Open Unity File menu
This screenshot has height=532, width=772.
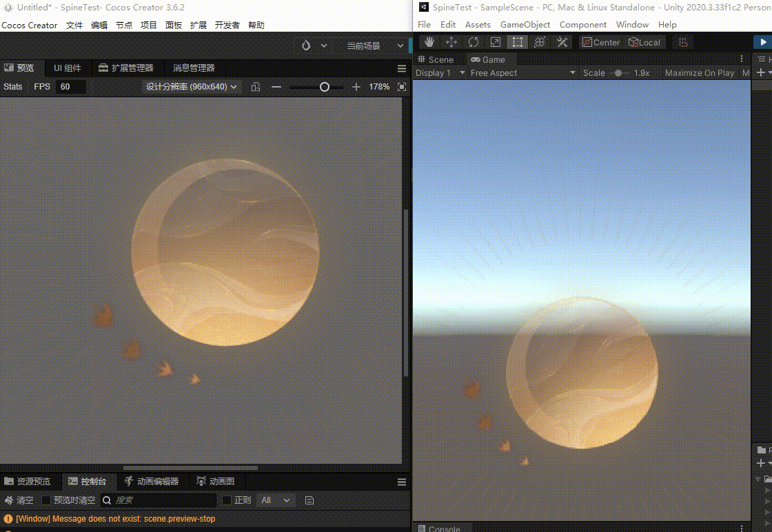click(x=424, y=25)
